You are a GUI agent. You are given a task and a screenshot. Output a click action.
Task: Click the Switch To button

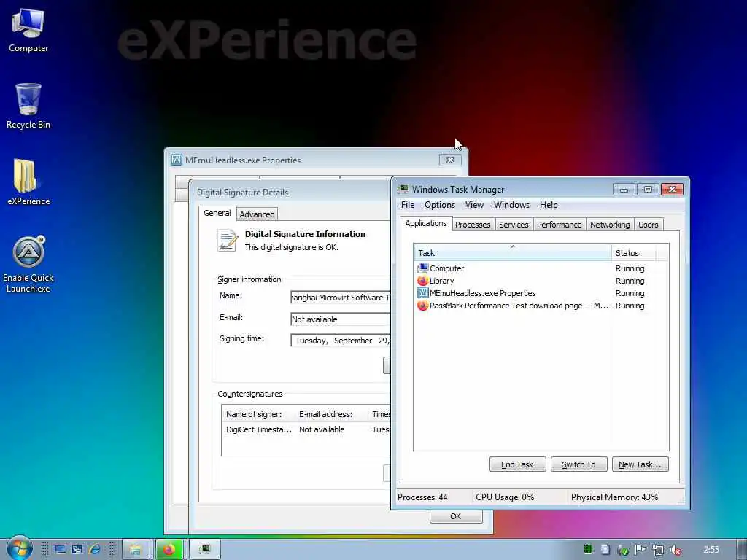(578, 464)
